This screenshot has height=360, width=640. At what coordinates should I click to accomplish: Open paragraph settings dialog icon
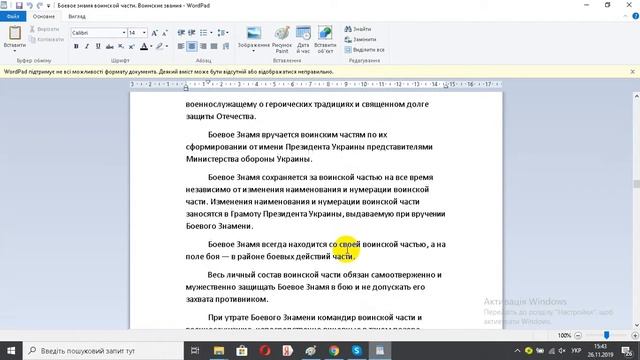(x=226, y=47)
